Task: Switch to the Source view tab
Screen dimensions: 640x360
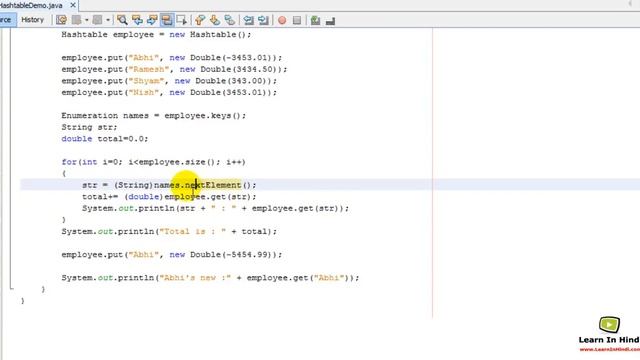Action: 7,20
